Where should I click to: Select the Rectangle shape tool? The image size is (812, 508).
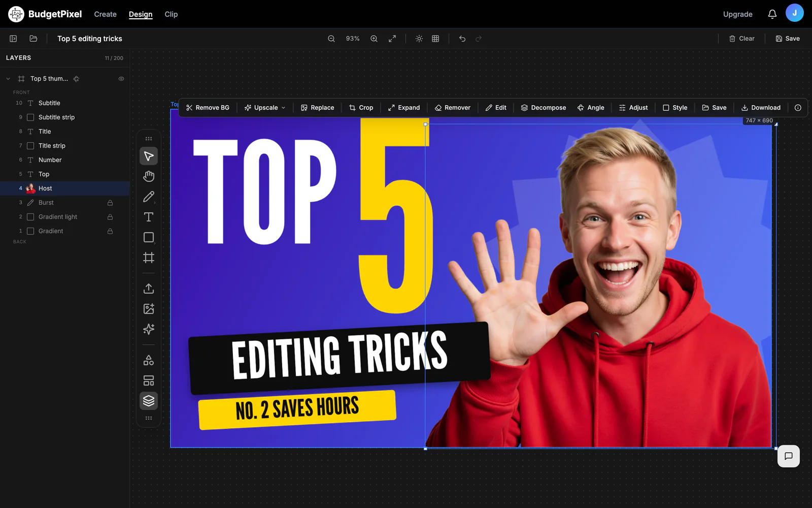[x=149, y=237]
